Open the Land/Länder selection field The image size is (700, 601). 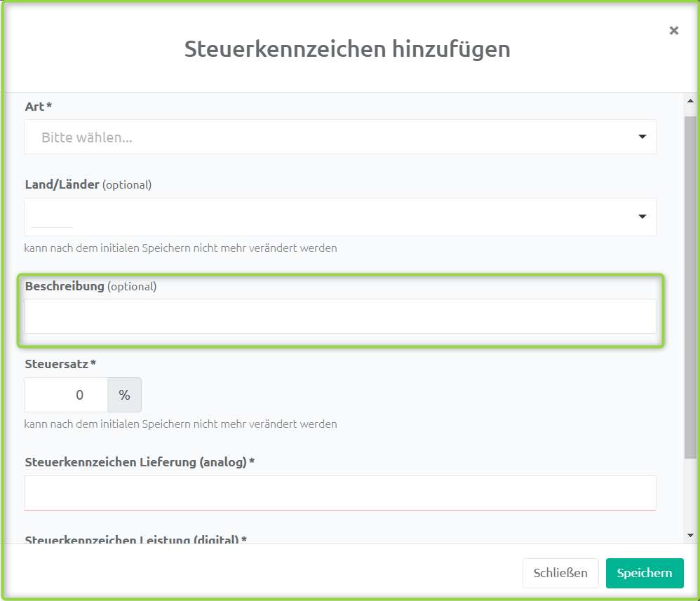pyautogui.click(x=330, y=217)
